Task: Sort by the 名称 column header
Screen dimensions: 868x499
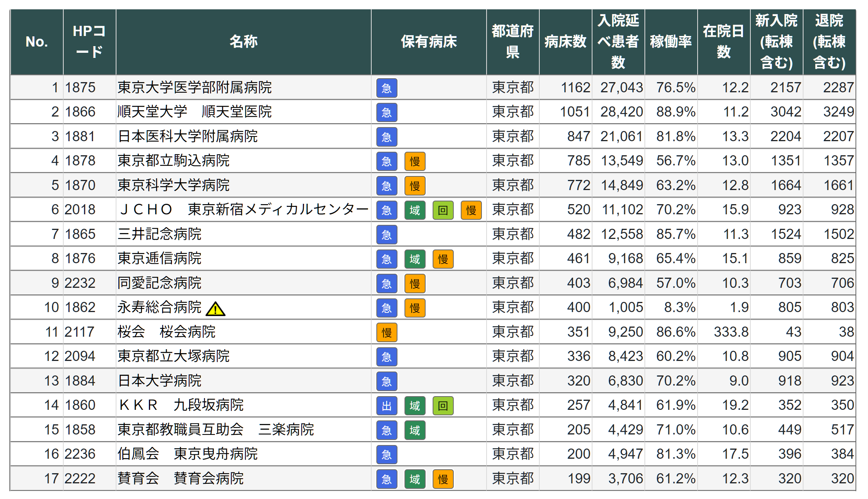Action: point(243,42)
